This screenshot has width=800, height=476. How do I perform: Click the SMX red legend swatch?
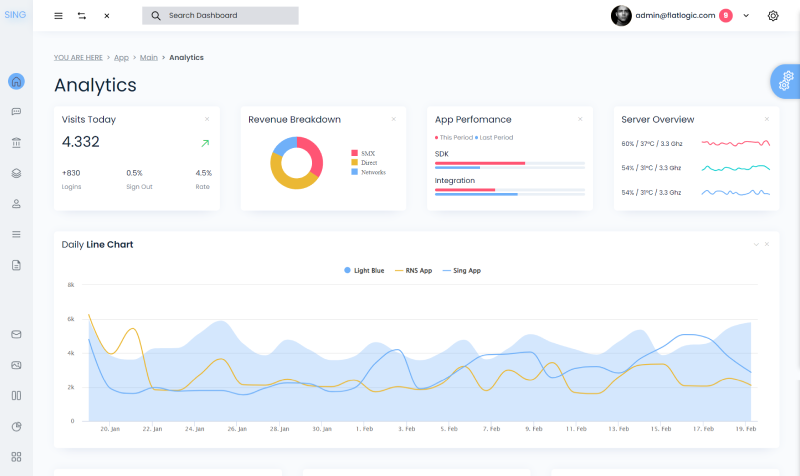355,153
